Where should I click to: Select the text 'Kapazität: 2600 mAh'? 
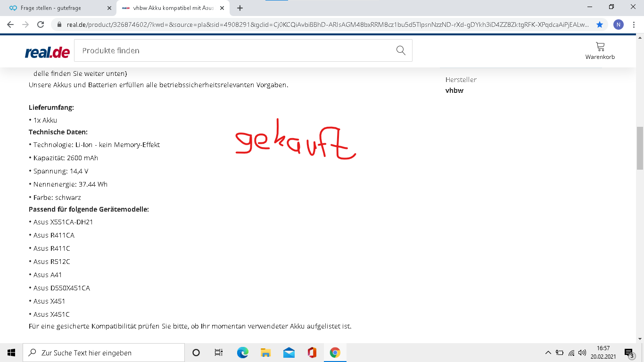coord(66,158)
